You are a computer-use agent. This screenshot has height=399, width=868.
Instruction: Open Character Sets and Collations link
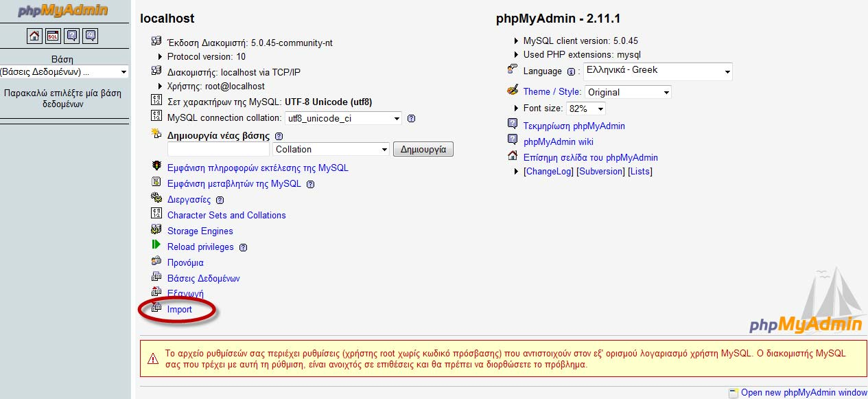pos(226,215)
